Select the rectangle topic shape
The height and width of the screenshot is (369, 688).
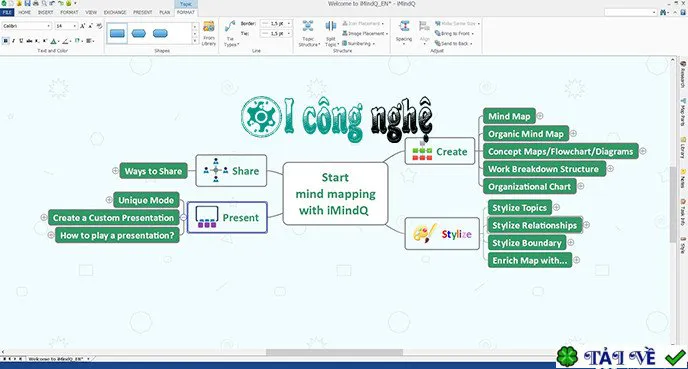(x=117, y=33)
